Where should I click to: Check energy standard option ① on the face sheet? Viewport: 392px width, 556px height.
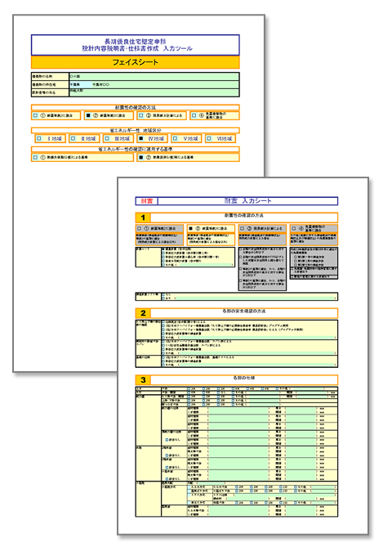point(35,157)
